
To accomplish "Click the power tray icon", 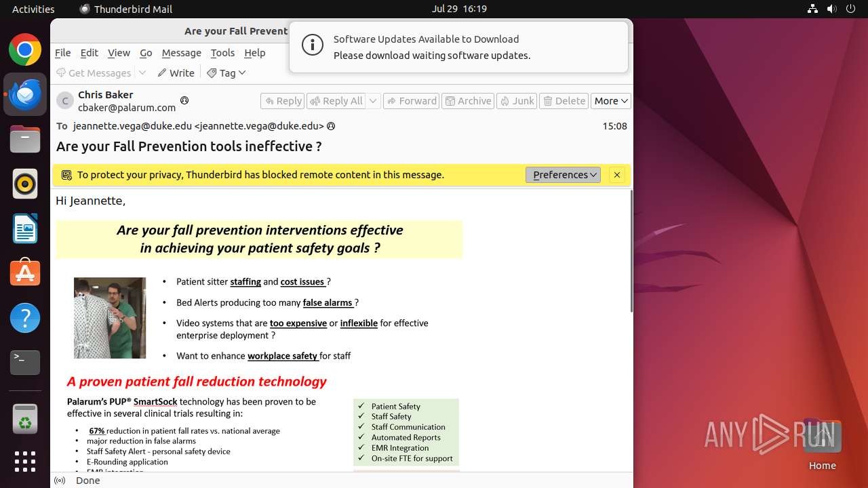I will tap(850, 9).
